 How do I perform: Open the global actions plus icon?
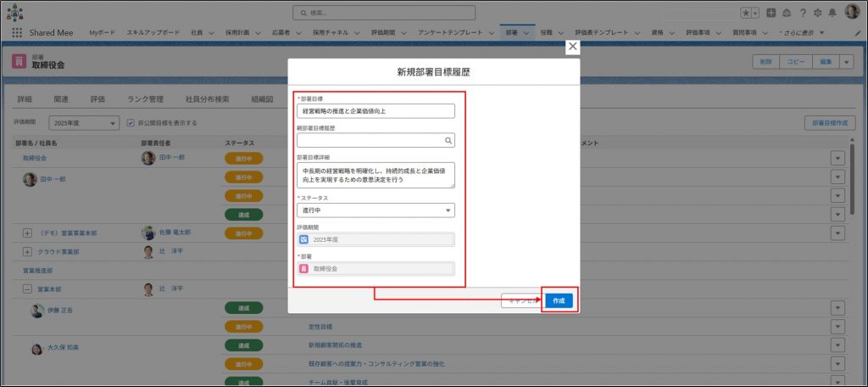[771, 13]
